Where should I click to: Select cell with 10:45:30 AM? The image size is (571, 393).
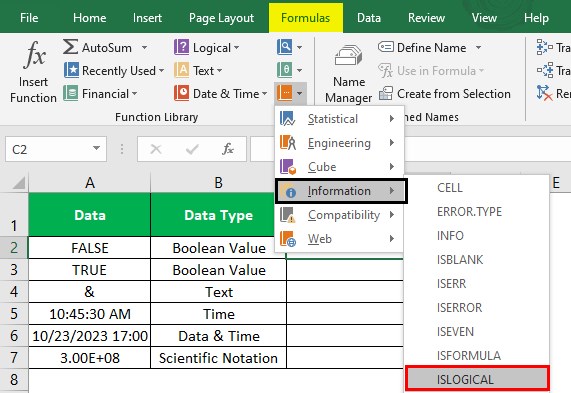[90, 314]
